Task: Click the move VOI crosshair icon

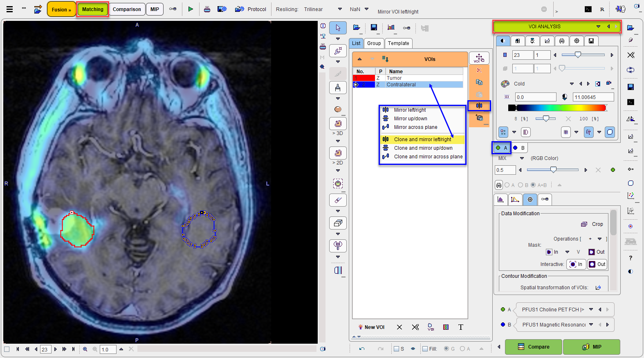Action: pyautogui.click(x=479, y=58)
